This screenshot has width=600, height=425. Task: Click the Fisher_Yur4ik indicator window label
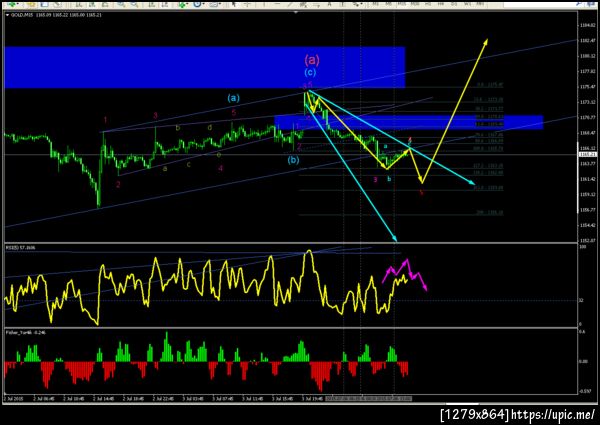point(25,332)
